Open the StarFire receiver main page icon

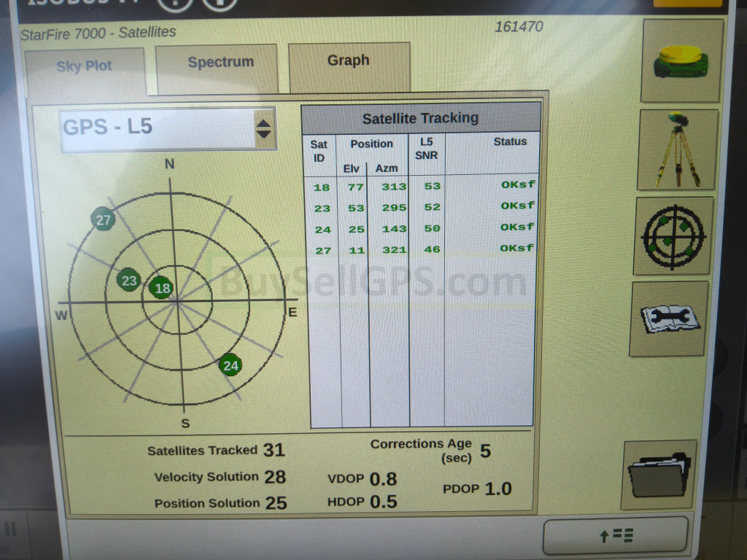pos(681,61)
